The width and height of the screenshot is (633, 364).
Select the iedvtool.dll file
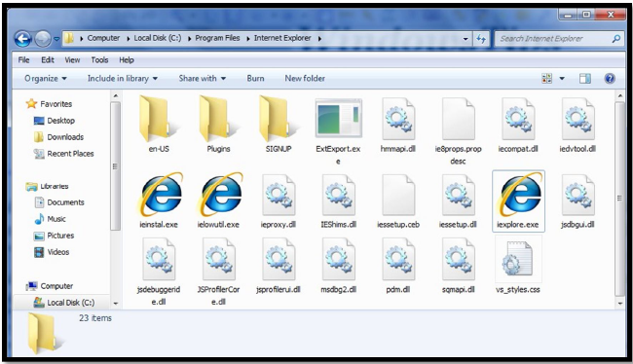pyautogui.click(x=577, y=126)
